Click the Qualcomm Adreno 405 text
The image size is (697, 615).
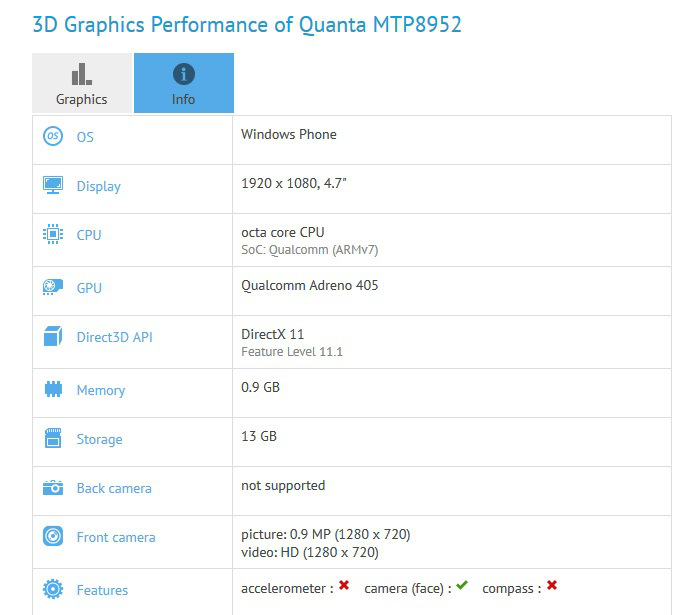click(310, 285)
